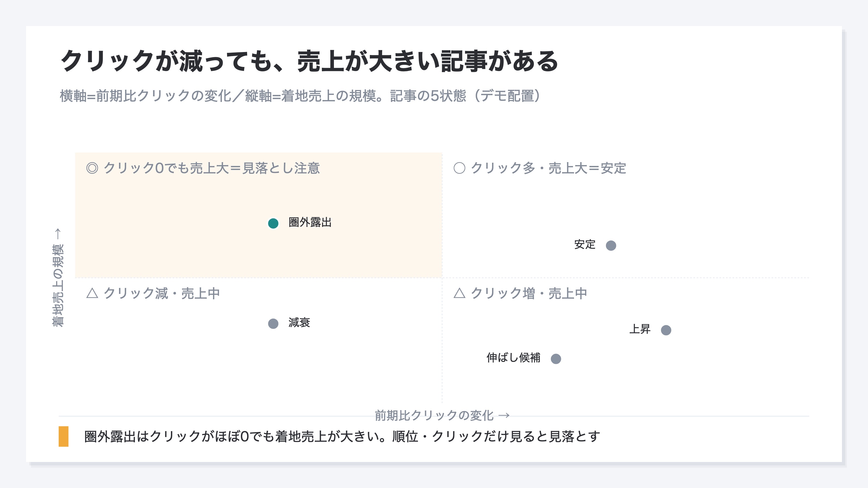868x488 pixels.
Task: Click the gray dot next to 安定
Action: tap(611, 246)
